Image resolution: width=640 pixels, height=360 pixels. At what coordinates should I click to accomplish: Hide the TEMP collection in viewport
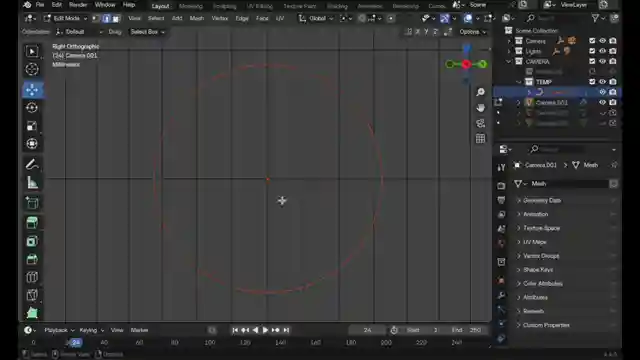(x=602, y=82)
